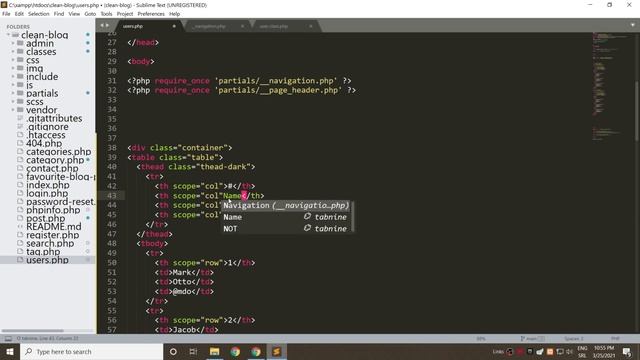Expand the partials folder
The image size is (640, 360).
(x=13, y=93)
